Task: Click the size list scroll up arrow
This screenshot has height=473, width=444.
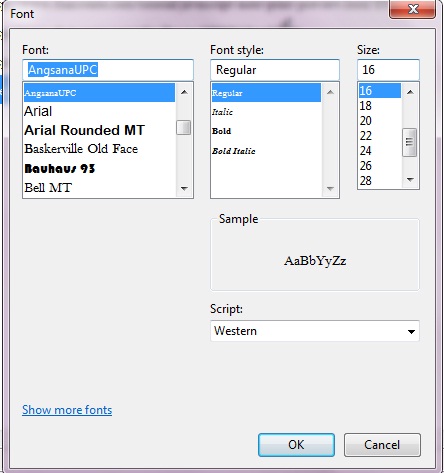Action: (410, 92)
